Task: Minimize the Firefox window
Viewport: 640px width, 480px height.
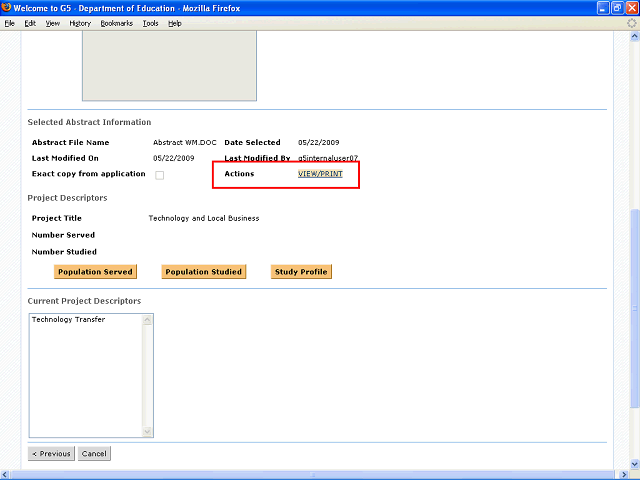Action: pyautogui.click(x=603, y=8)
